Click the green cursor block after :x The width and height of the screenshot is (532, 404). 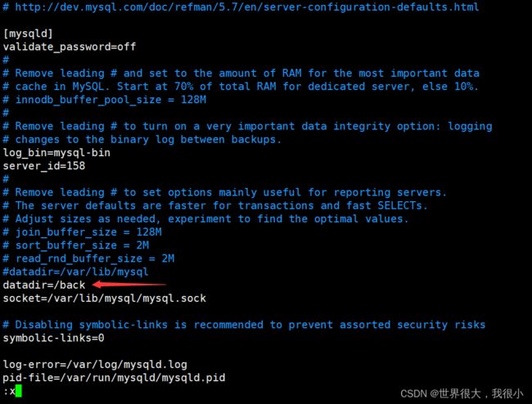coord(19,391)
